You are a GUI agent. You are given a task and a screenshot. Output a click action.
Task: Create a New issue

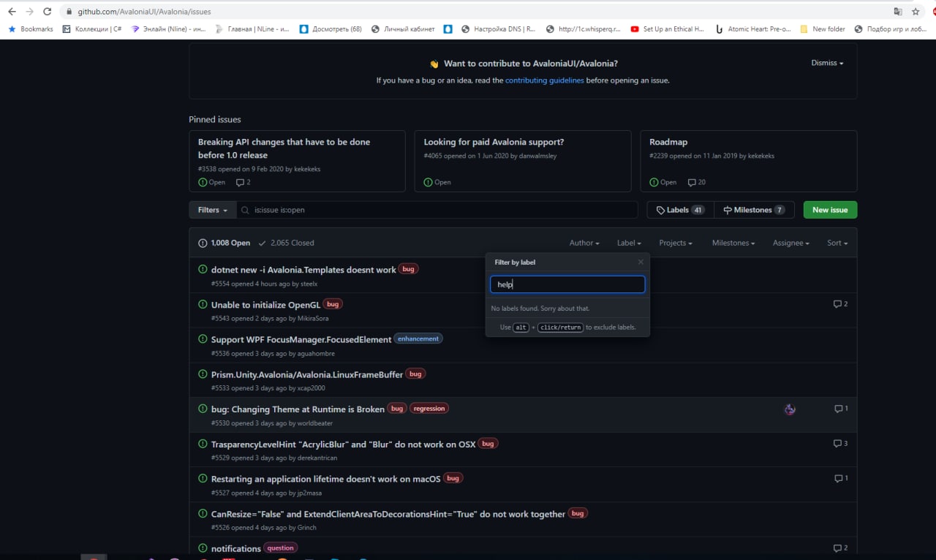830,210
